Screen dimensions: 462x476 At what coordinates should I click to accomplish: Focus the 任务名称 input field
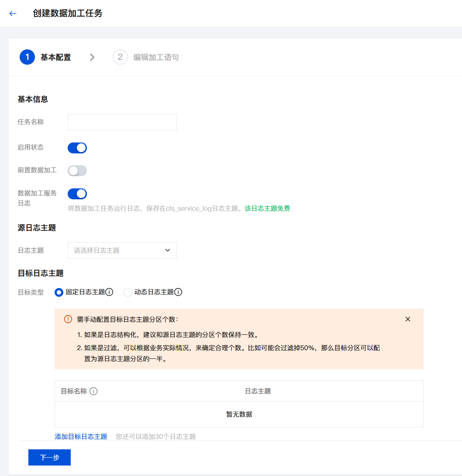pos(122,122)
